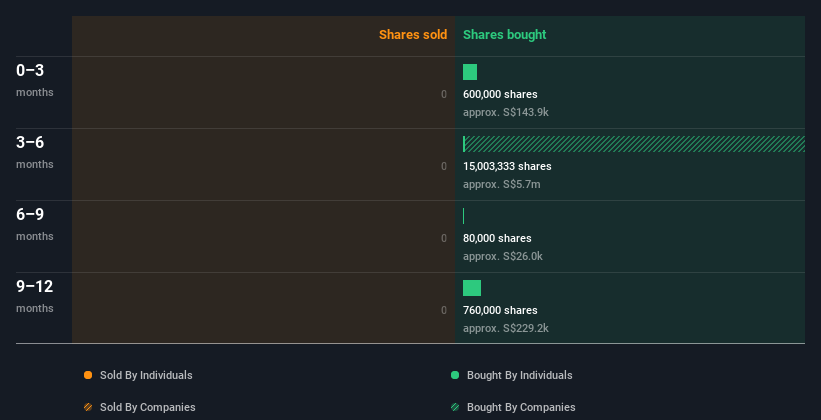Click the sold zero in 0–3 months row

pyautogui.click(x=444, y=94)
